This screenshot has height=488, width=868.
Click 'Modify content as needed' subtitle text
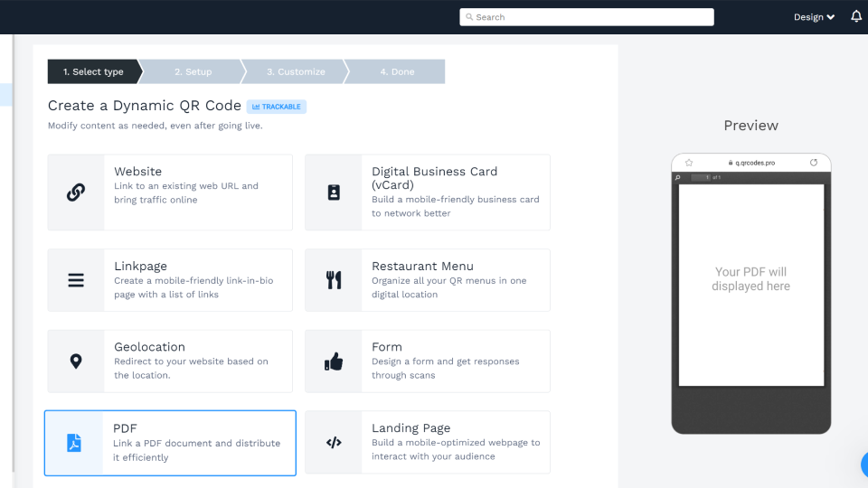pyautogui.click(x=155, y=126)
